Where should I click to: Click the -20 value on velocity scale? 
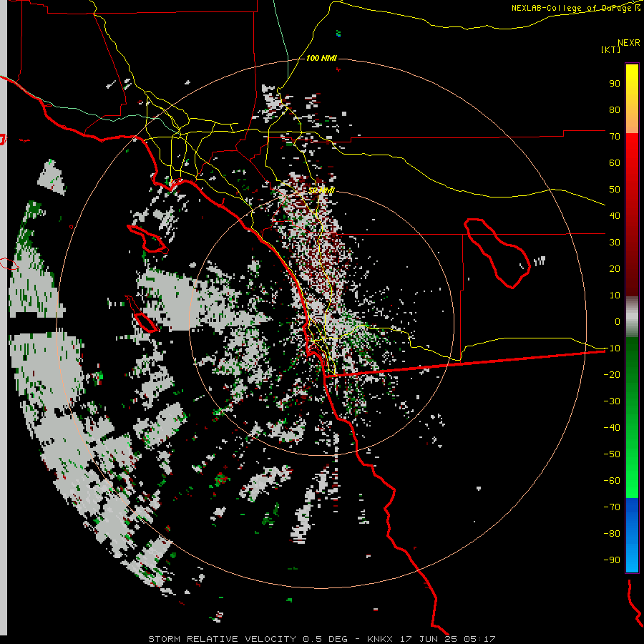[612, 374]
